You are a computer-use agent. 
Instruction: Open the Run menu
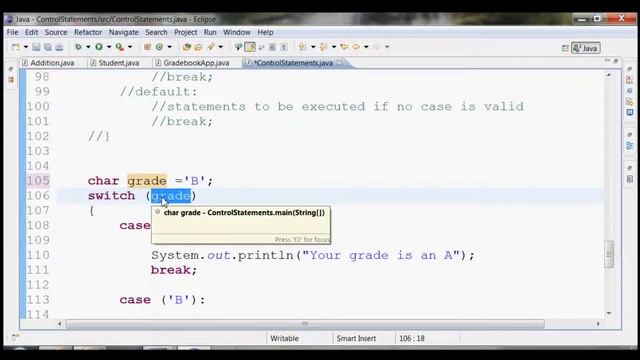(x=210, y=32)
